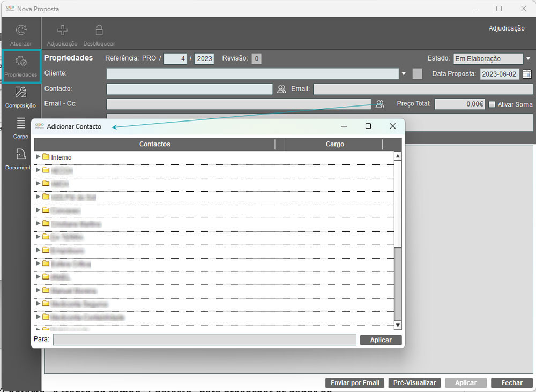Screen dimensions: 536x392
Task: Open the Cliente dropdown arrow
Action: (x=404, y=74)
